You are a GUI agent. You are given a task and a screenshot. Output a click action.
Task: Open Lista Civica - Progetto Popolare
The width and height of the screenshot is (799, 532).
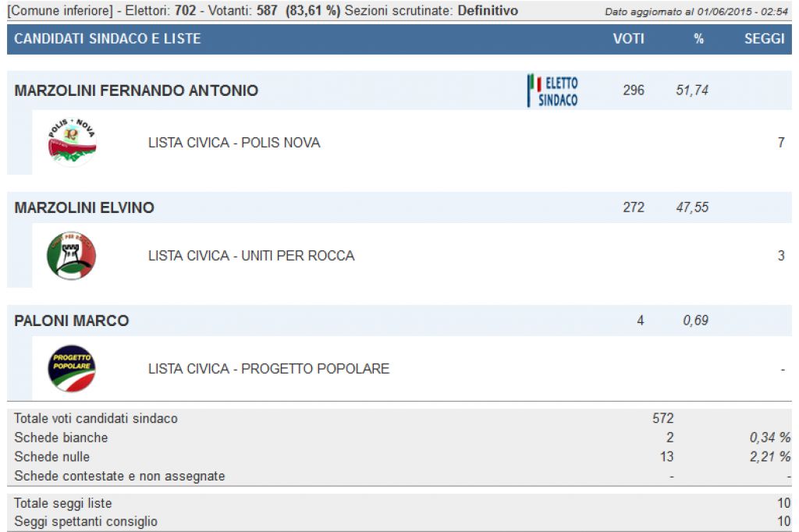pyautogui.click(x=268, y=368)
